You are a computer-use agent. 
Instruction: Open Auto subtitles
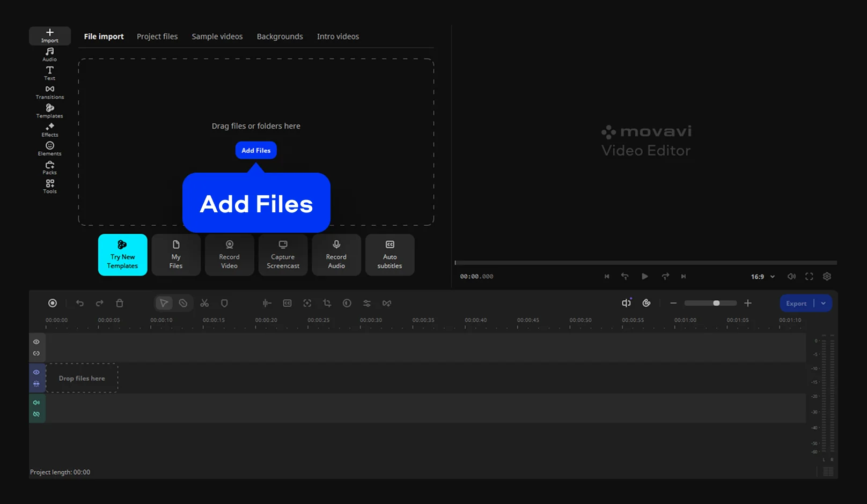tap(390, 255)
